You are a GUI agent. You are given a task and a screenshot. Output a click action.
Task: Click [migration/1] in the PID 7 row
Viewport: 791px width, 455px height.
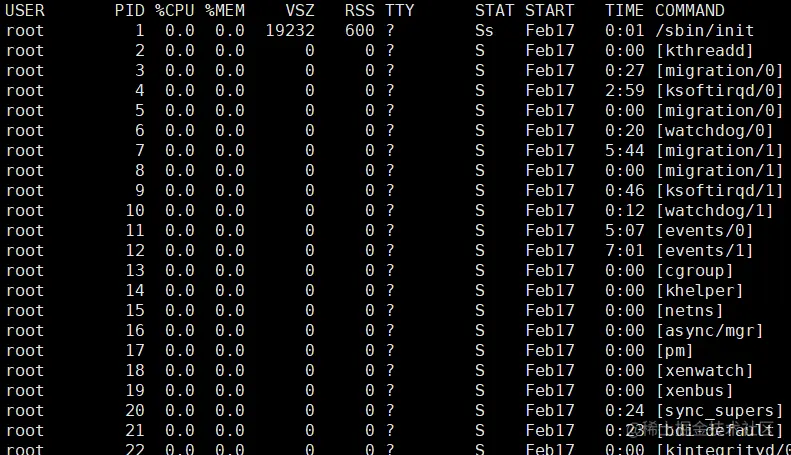pyautogui.click(x=719, y=150)
